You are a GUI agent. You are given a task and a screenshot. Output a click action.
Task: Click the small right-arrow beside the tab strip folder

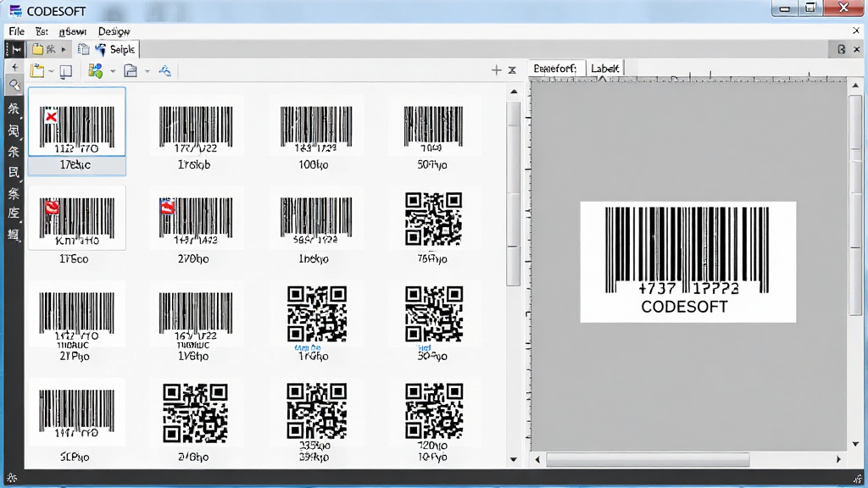pos(64,50)
